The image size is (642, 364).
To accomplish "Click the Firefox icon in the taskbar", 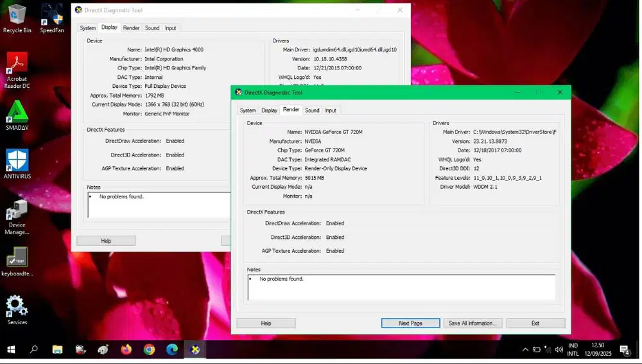I will (x=126, y=350).
